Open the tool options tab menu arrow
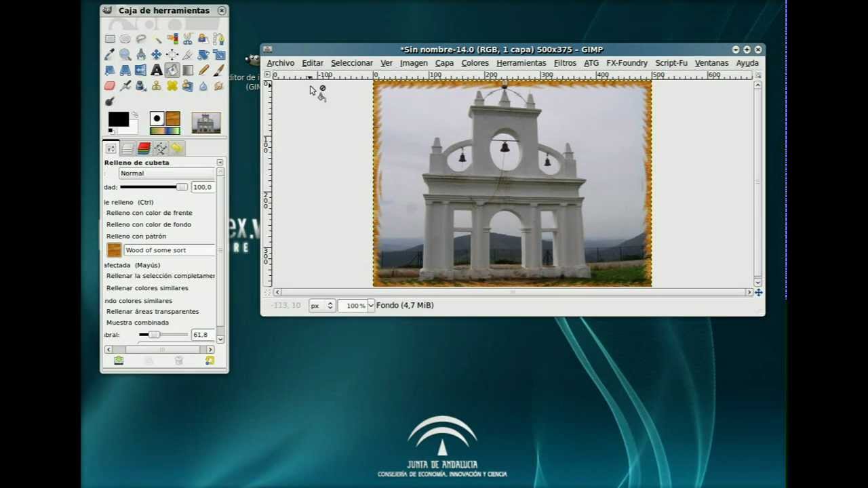The image size is (868, 488). 220,163
